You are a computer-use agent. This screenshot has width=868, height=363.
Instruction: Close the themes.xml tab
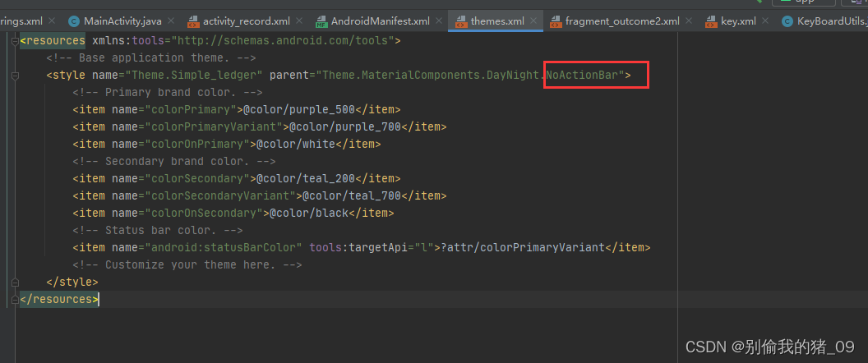click(x=533, y=21)
